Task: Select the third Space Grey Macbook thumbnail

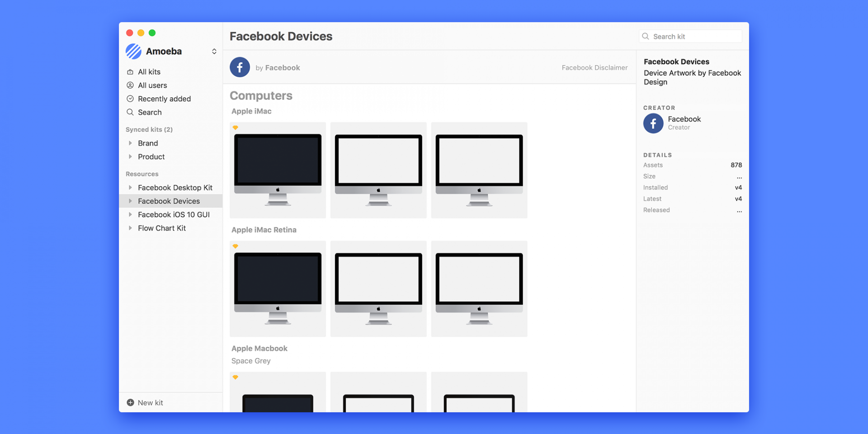Action: click(x=479, y=392)
